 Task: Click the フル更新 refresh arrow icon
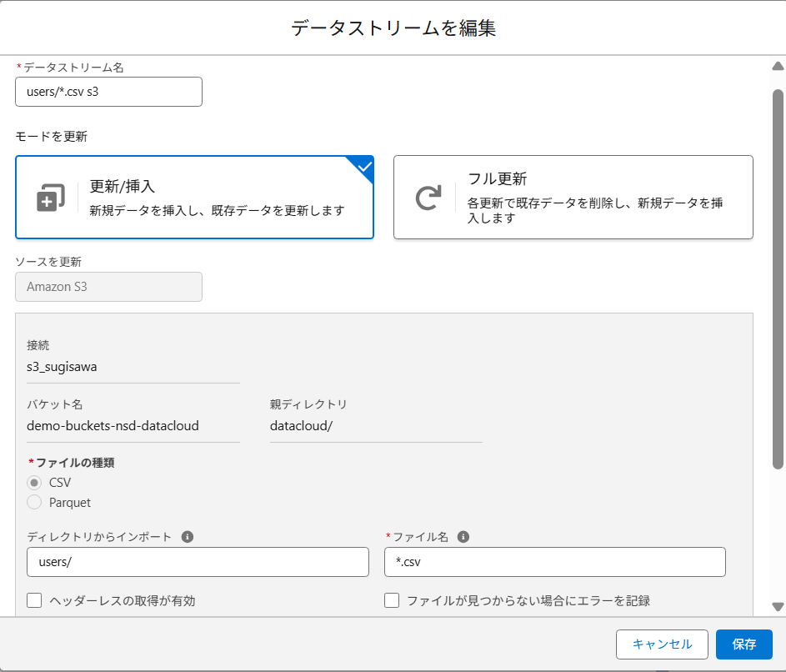pos(428,198)
